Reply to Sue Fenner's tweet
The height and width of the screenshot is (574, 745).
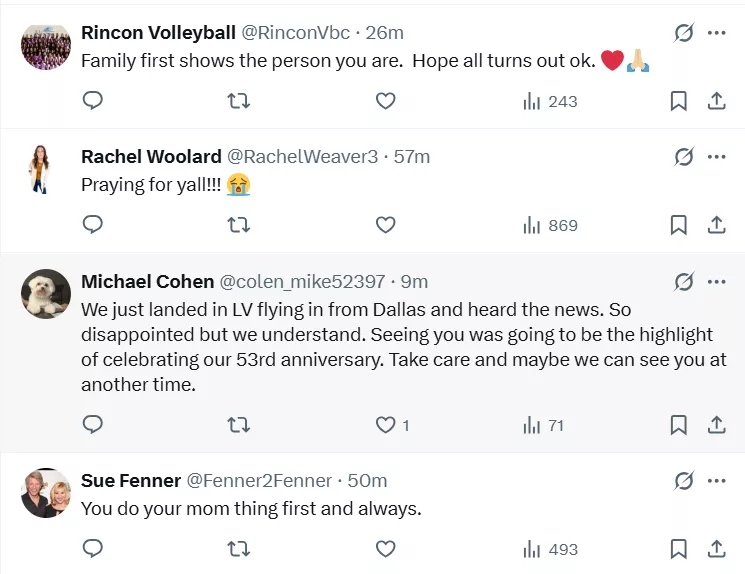coord(93,549)
